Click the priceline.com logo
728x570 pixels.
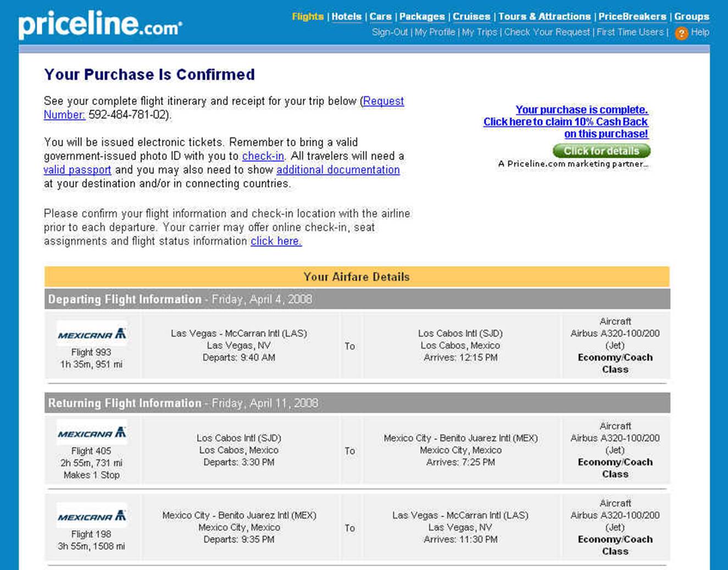pyautogui.click(x=100, y=24)
